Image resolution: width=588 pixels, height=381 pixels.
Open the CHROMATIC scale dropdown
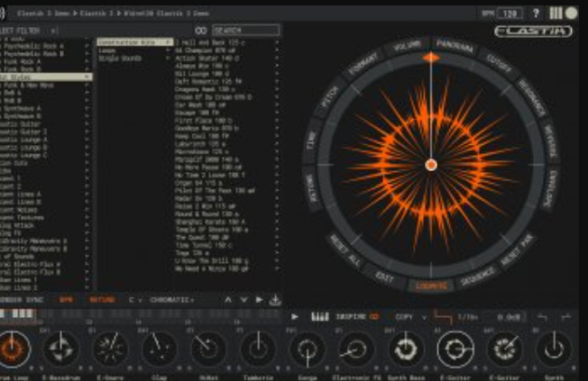(171, 300)
